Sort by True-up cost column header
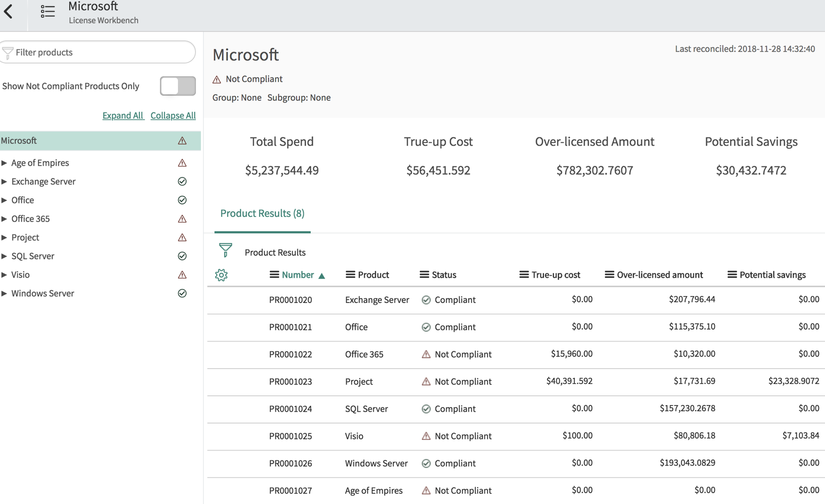The image size is (825, 504). 556,275
